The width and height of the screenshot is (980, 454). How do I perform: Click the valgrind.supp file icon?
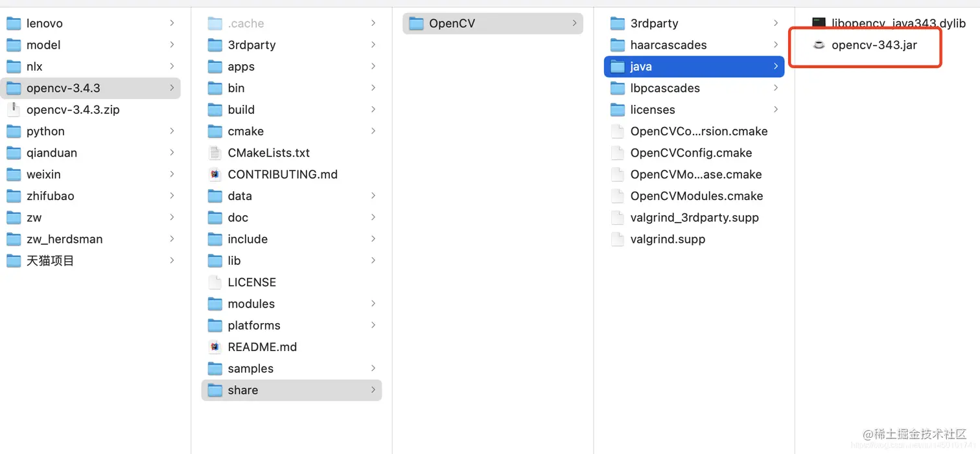(x=618, y=239)
